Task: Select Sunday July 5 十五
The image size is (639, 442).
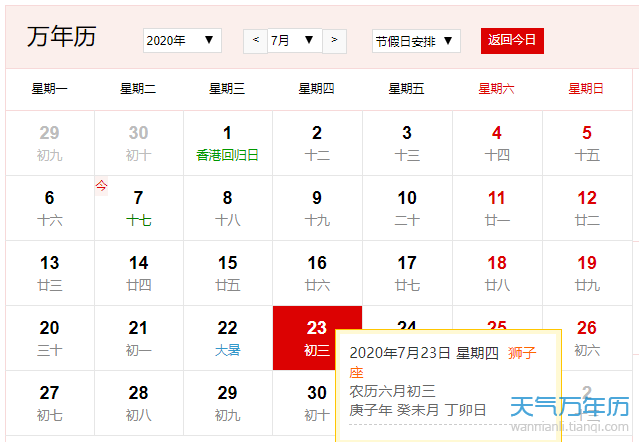Action: [x=587, y=143]
